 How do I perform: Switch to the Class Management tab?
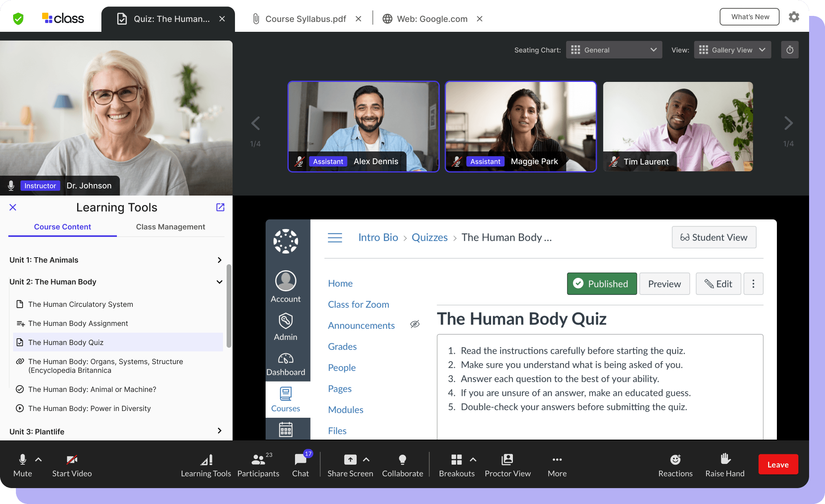tap(171, 227)
